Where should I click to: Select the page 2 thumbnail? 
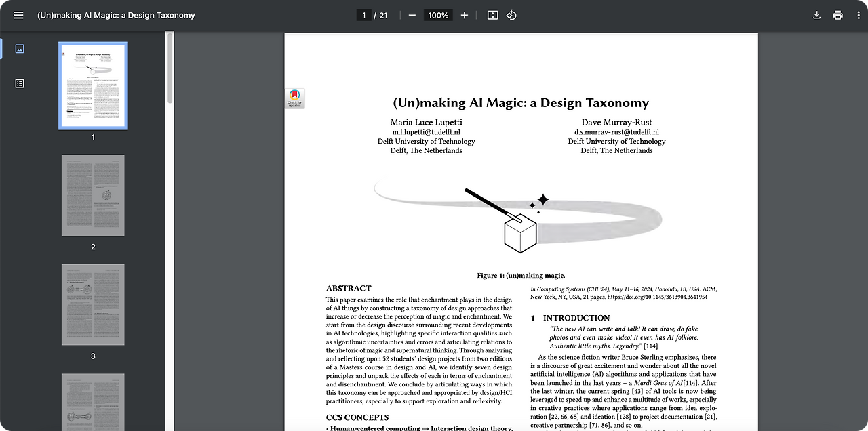[93, 195]
